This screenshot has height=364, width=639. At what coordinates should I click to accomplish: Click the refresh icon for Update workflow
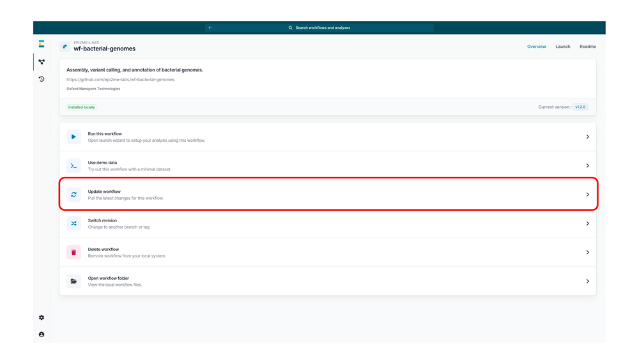click(73, 195)
